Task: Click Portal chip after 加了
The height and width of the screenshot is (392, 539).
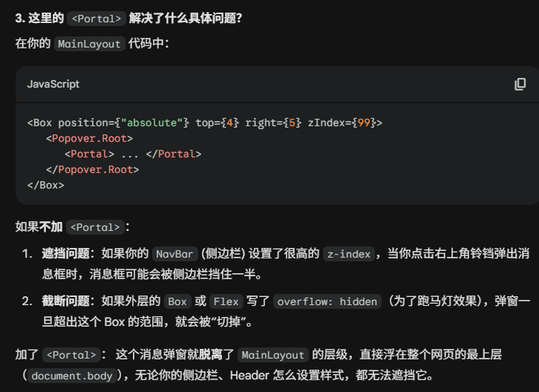Action: tap(71, 355)
